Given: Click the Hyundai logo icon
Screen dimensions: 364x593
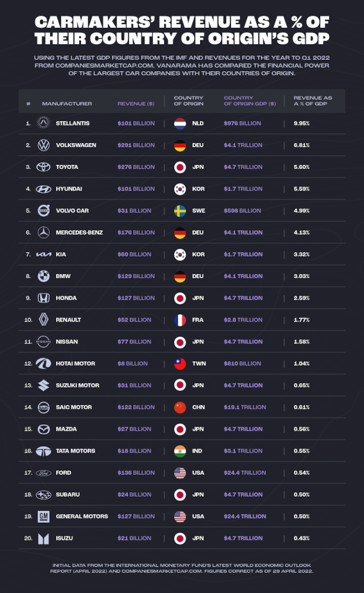Looking at the screenshot, I should click(44, 189).
